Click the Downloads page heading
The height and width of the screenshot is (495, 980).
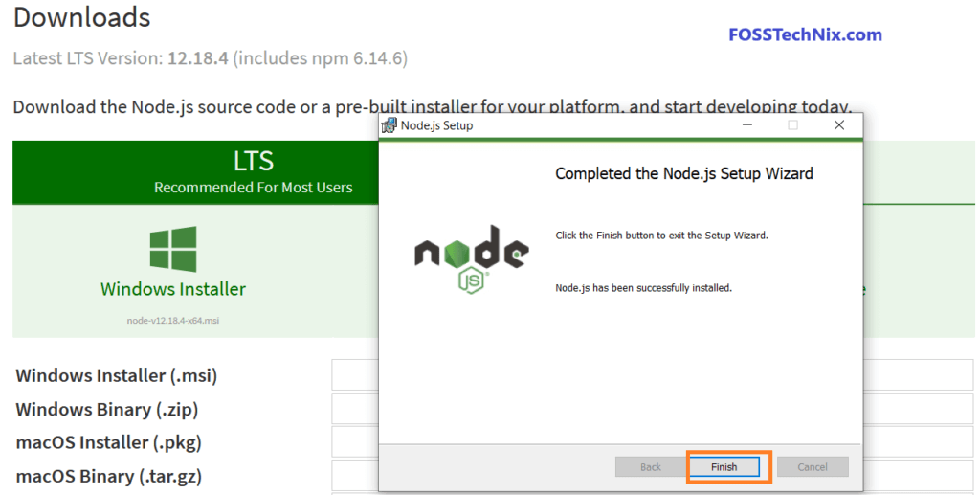coord(82,17)
